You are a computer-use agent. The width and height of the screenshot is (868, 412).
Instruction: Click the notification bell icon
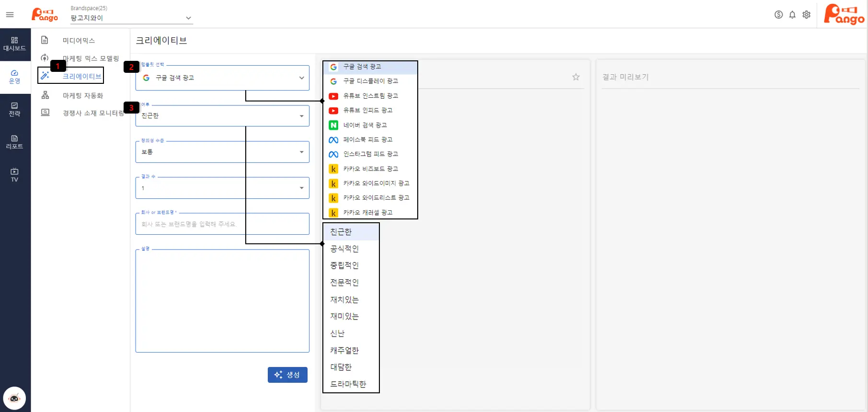click(792, 15)
